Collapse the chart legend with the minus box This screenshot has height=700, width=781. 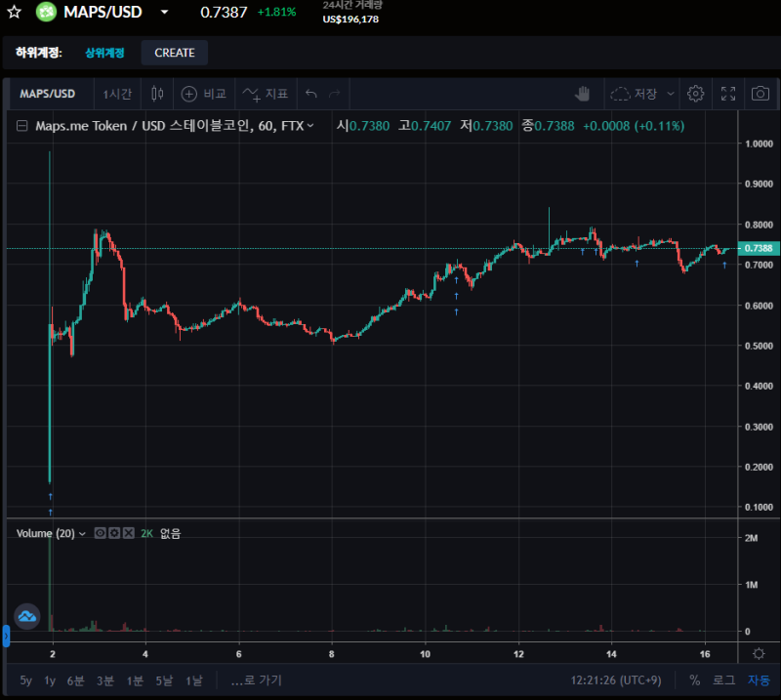tap(21, 126)
